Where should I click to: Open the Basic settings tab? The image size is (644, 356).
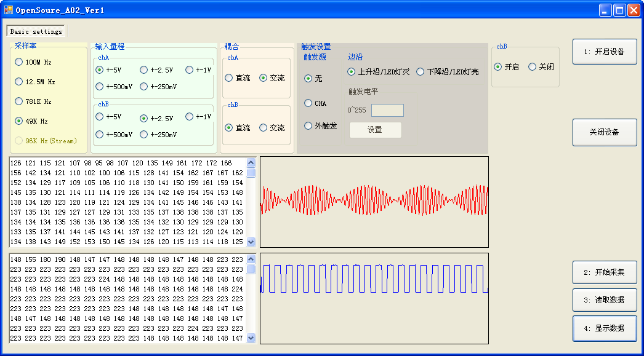click(x=36, y=31)
